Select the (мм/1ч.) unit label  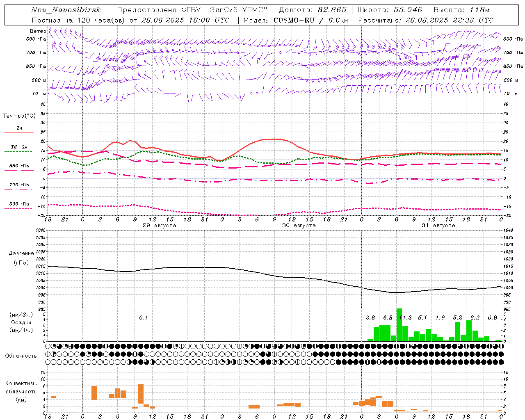click(x=21, y=330)
